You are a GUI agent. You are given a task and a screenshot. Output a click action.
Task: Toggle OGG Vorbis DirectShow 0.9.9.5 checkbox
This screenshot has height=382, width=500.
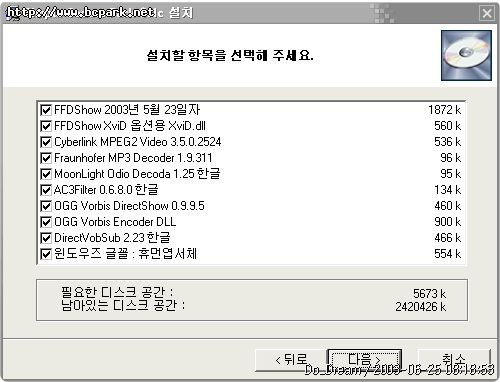46,206
